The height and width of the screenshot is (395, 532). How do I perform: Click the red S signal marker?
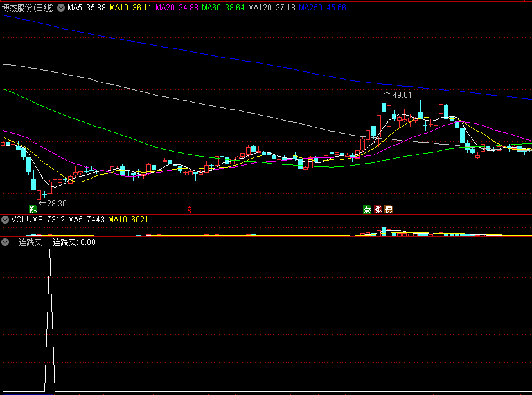tap(190, 210)
